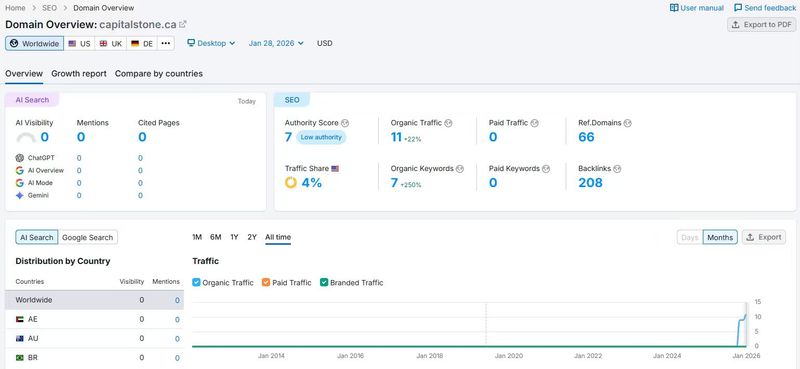Select 6M time range
The width and height of the screenshot is (800, 369).
pos(216,237)
